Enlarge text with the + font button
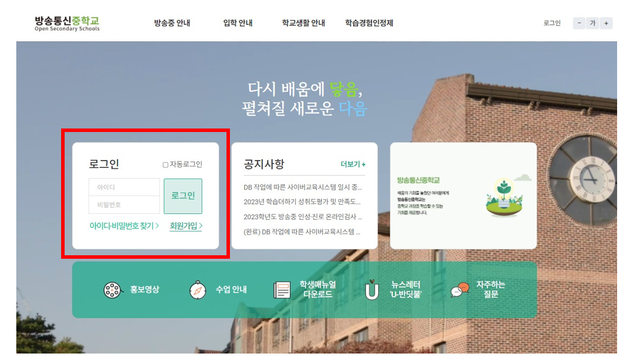Viewport: 627px width, 364px height. click(x=607, y=23)
